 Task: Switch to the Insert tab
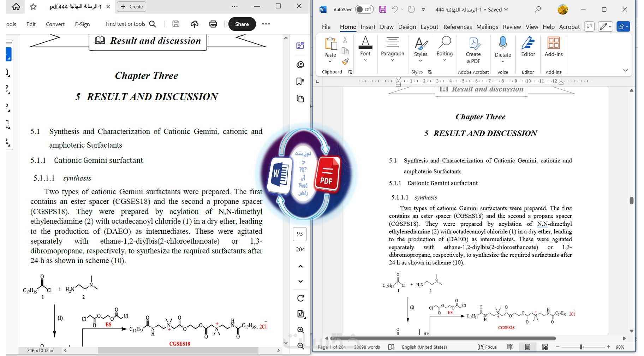pyautogui.click(x=368, y=27)
